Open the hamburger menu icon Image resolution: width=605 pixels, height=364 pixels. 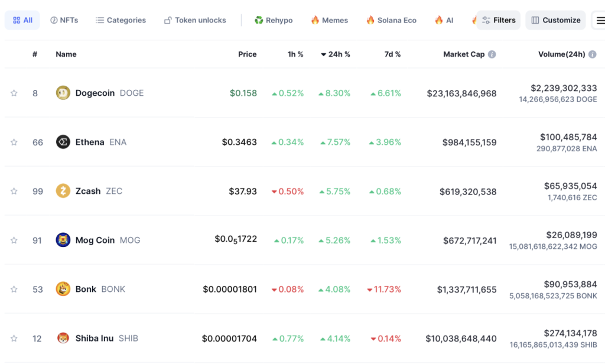click(x=600, y=20)
